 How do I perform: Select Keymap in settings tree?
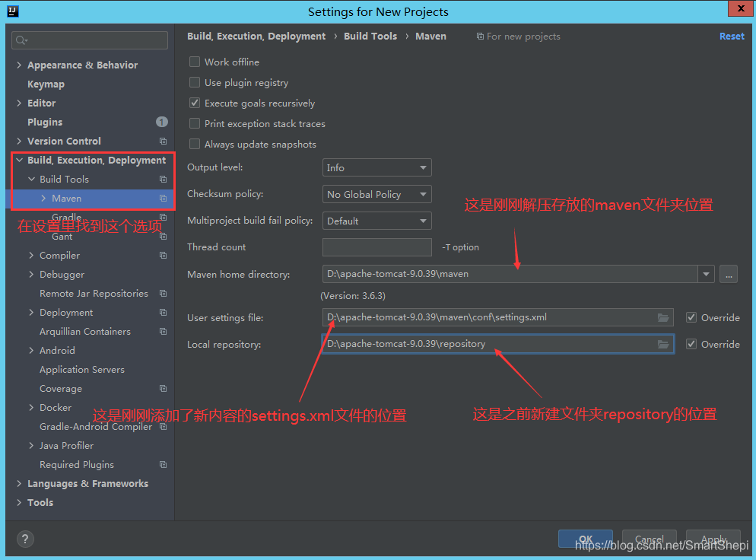(46, 84)
